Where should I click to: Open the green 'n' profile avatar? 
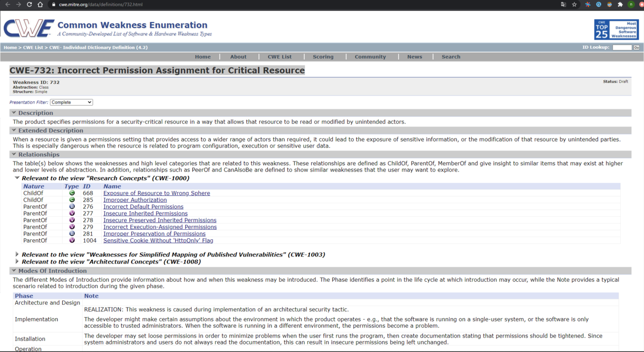(632, 4)
